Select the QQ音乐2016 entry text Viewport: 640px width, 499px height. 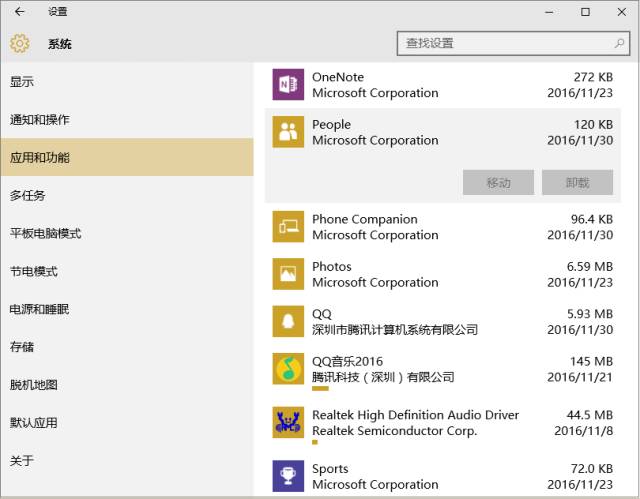(347, 361)
